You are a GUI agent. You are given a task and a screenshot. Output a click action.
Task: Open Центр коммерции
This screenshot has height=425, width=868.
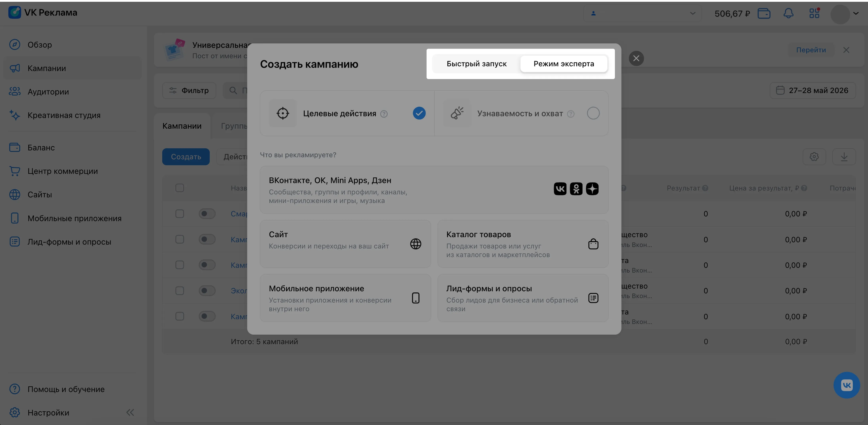point(72,171)
